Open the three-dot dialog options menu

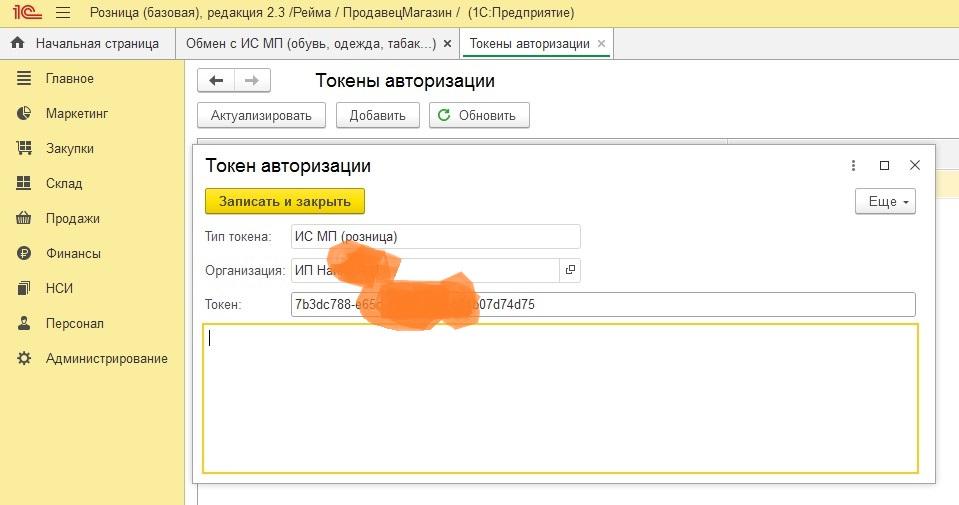[853, 166]
